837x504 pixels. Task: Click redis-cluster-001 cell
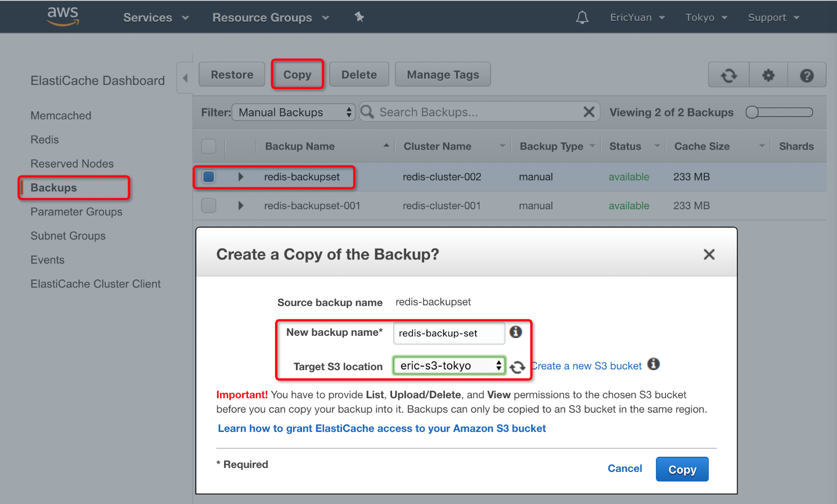coord(442,206)
